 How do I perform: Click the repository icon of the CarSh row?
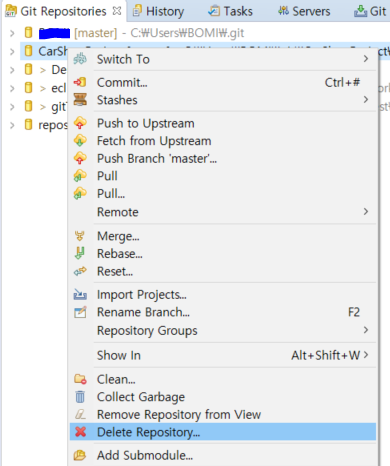click(29, 51)
